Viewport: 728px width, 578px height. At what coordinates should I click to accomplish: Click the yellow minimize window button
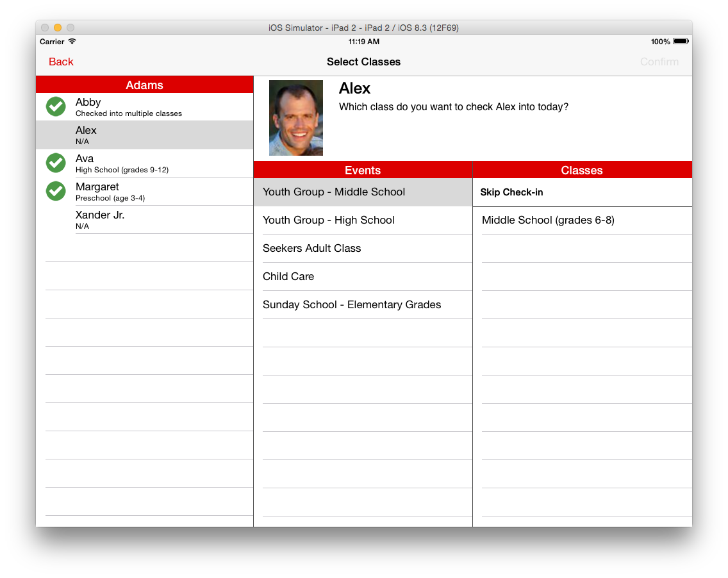[x=58, y=28]
